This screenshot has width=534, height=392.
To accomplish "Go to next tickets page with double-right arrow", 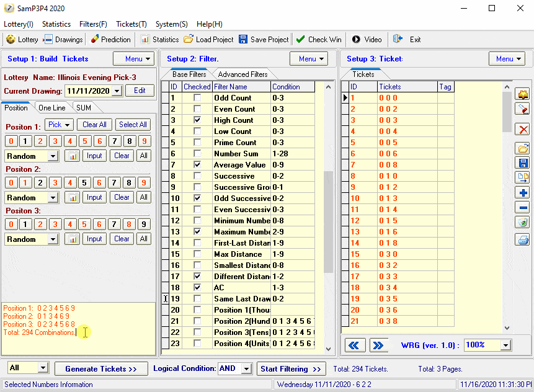I will tap(378, 345).
